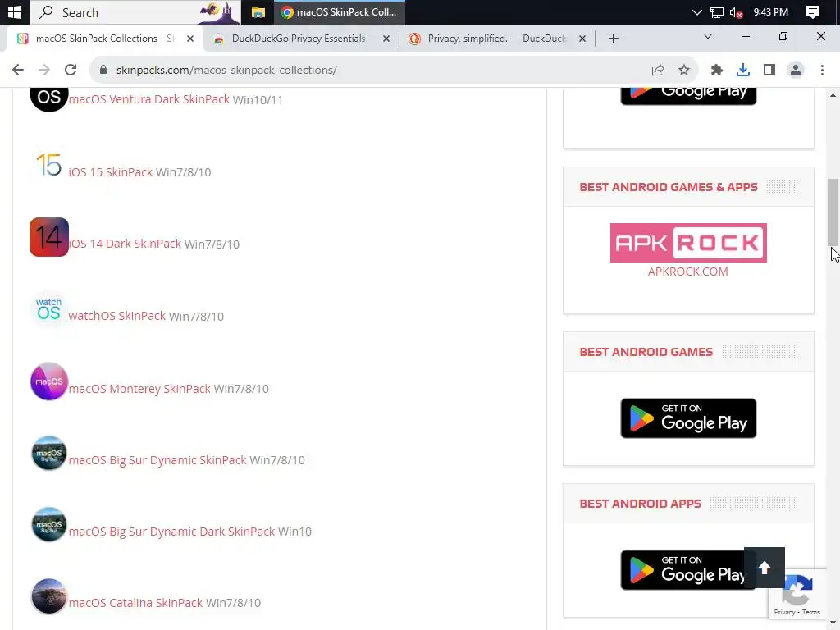Open the Chrome downloads icon

click(x=742, y=71)
